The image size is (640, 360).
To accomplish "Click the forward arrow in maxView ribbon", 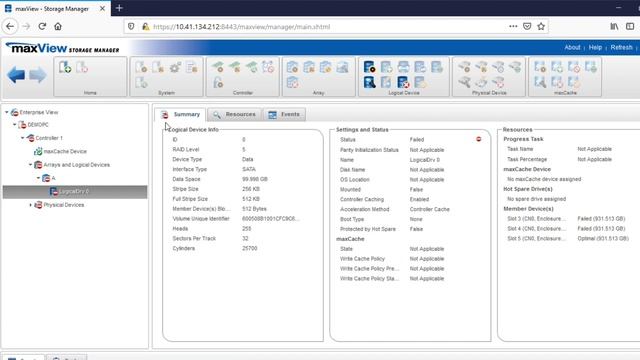I will pos(38,75).
